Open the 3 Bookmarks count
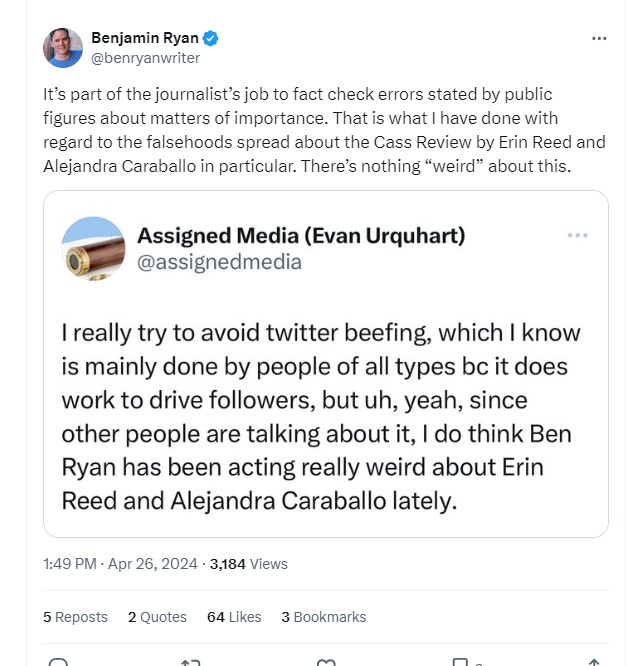This screenshot has height=666, width=629. [x=323, y=617]
